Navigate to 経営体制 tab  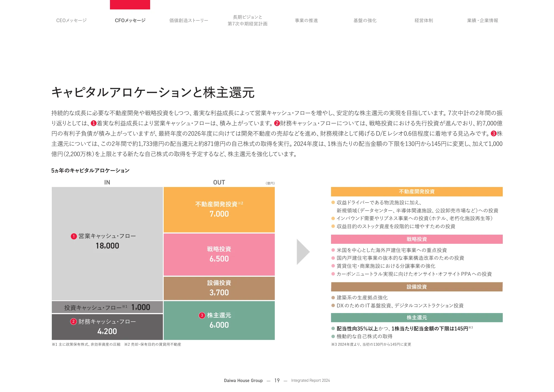[424, 21]
